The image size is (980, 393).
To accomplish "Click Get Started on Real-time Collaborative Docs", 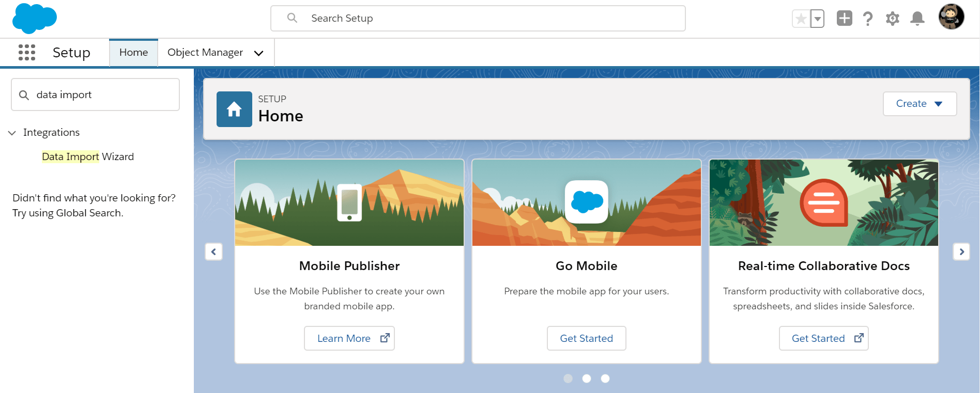I will [824, 338].
